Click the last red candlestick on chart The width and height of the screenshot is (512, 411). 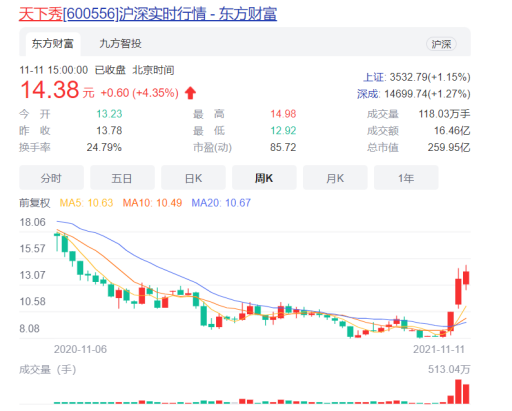(x=466, y=278)
